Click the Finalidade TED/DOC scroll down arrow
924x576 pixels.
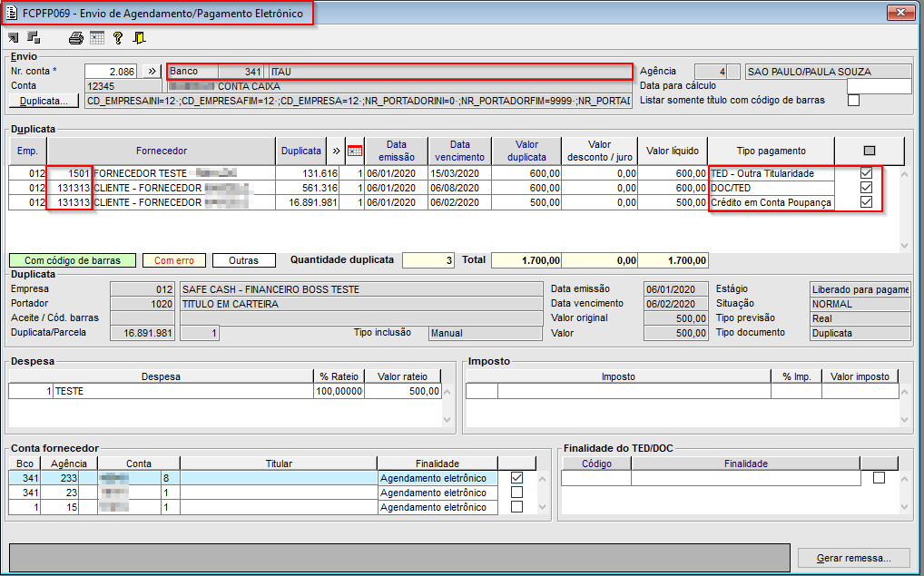(905, 506)
